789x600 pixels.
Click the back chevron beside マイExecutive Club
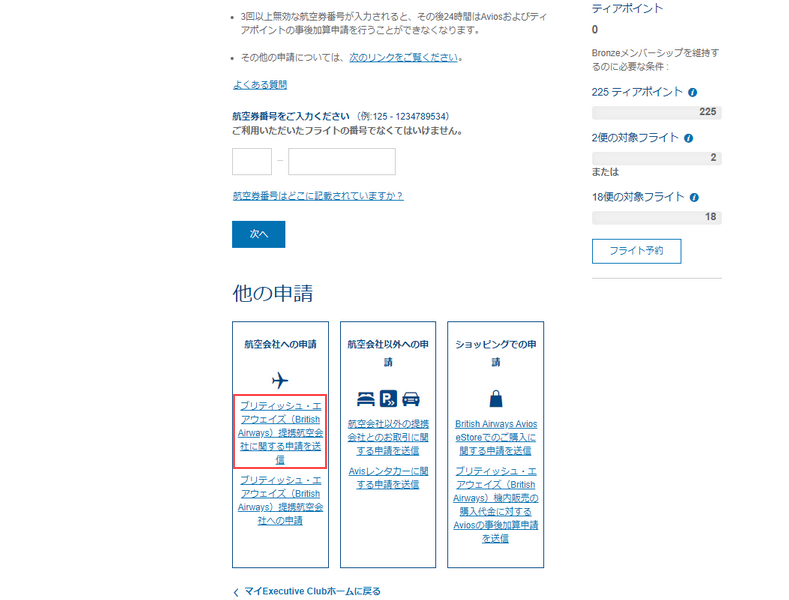[x=236, y=592]
